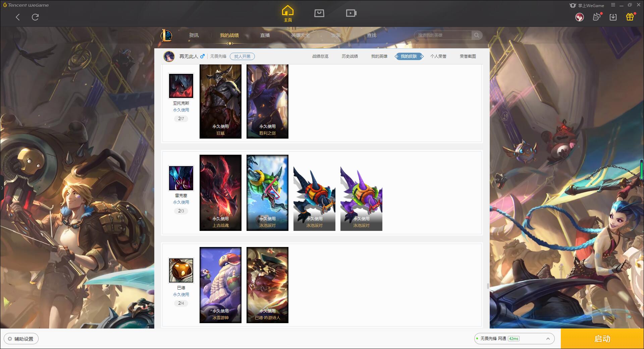The height and width of the screenshot is (349, 644).
Task: Click 永久使用 under 亚托克斯
Action: pos(181,110)
